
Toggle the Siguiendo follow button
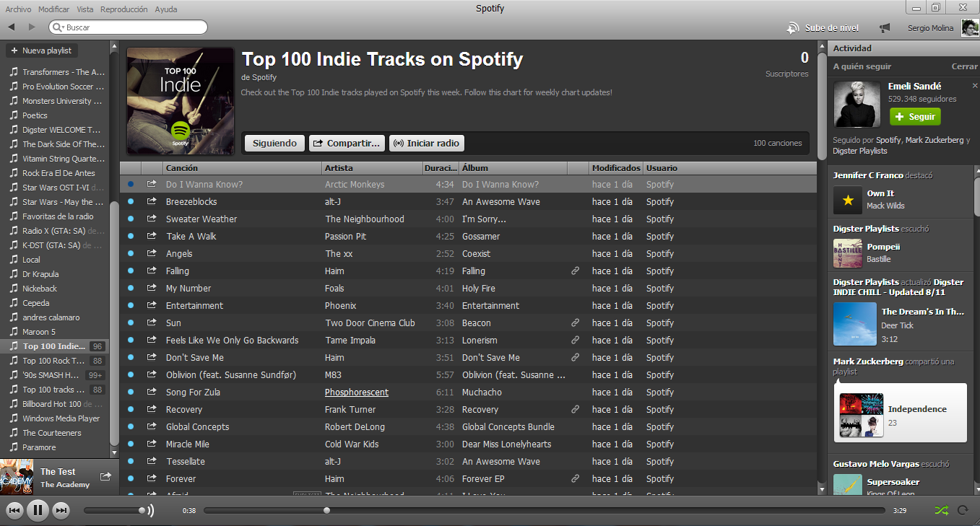274,143
